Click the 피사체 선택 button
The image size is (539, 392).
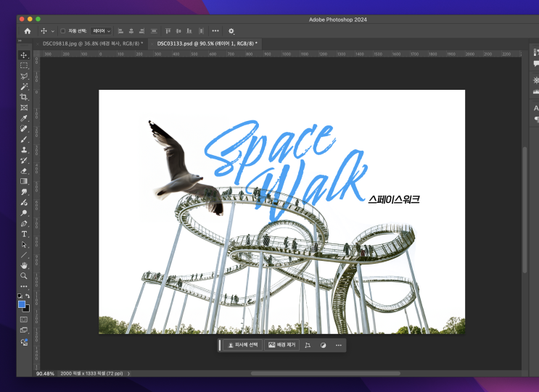(242, 346)
